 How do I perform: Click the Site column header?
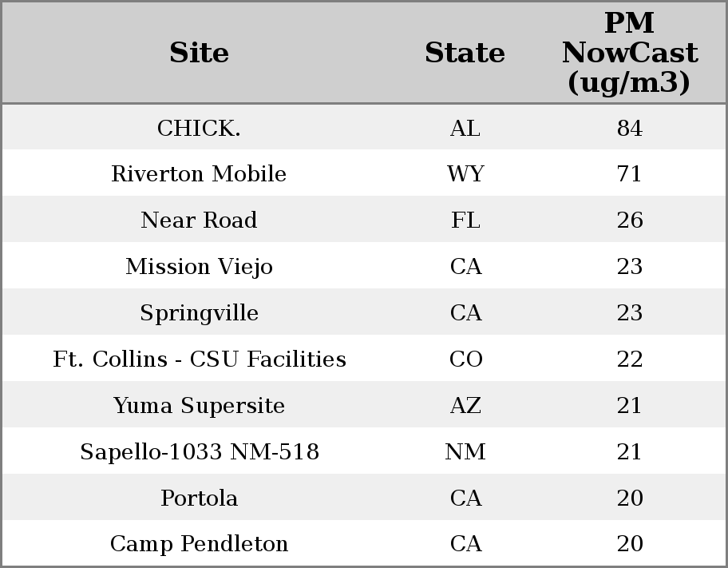pyautogui.click(x=199, y=53)
